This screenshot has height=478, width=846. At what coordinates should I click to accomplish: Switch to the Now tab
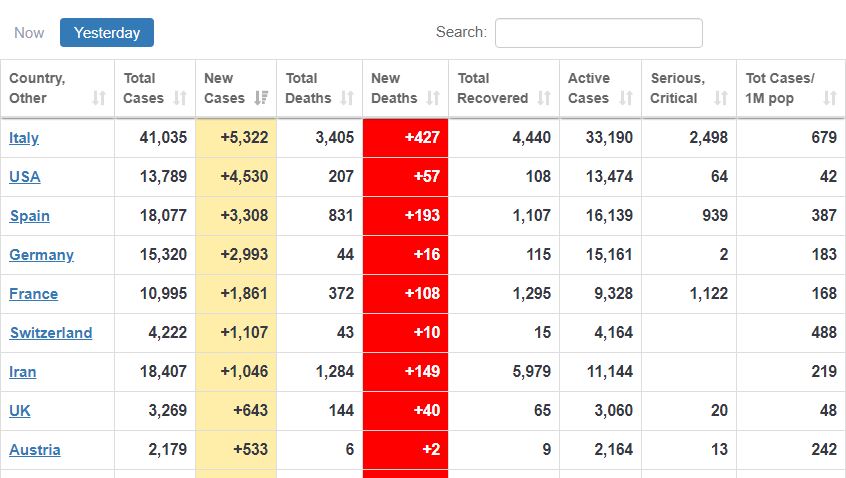tap(29, 33)
